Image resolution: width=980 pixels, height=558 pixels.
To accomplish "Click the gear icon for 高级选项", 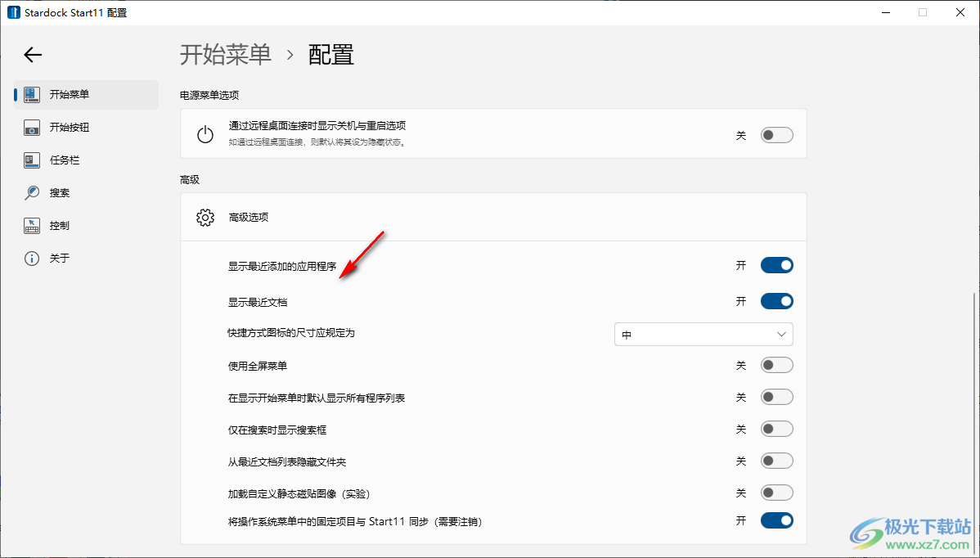I will point(205,217).
